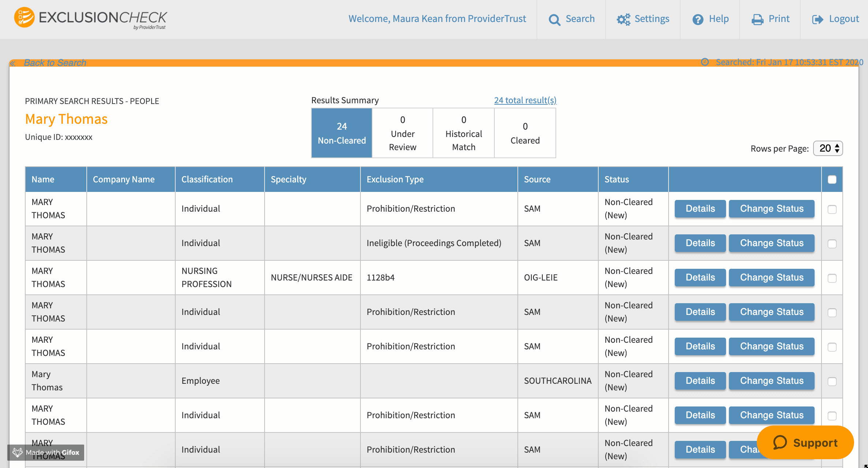Switch to the Under Review results tab
Image resolution: width=868 pixels, height=468 pixels.
(403, 133)
